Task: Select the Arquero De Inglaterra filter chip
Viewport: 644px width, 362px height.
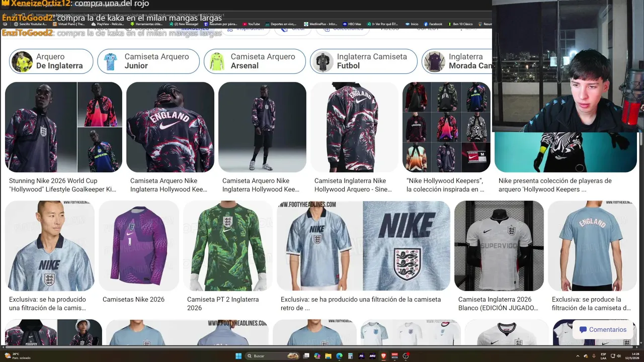Action: 51,61
